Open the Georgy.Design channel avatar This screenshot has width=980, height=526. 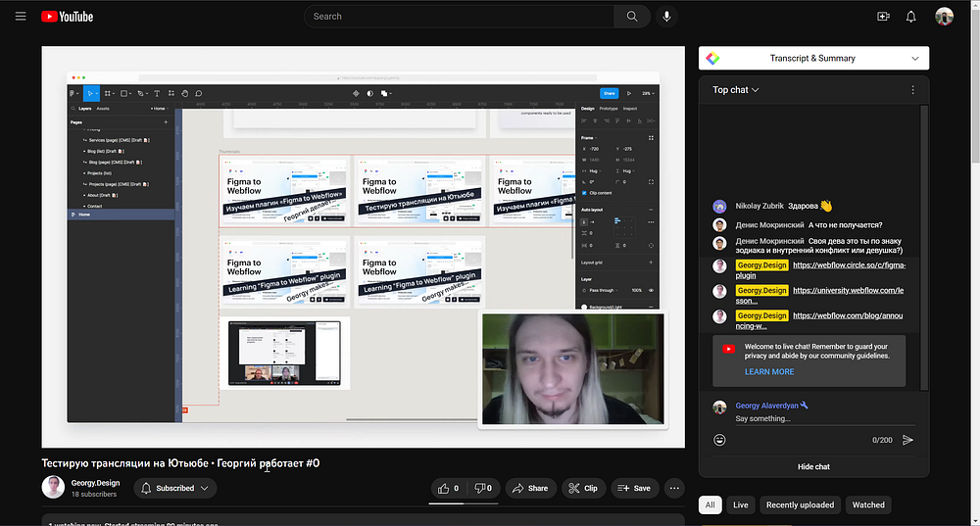(53, 487)
